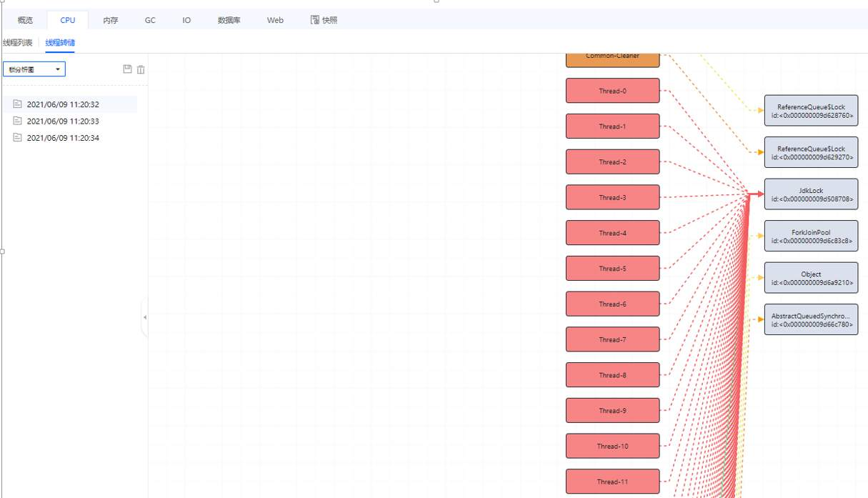Viewport: 868px width, 498px height.
Task: Go to the GC tab
Action: [x=150, y=20]
